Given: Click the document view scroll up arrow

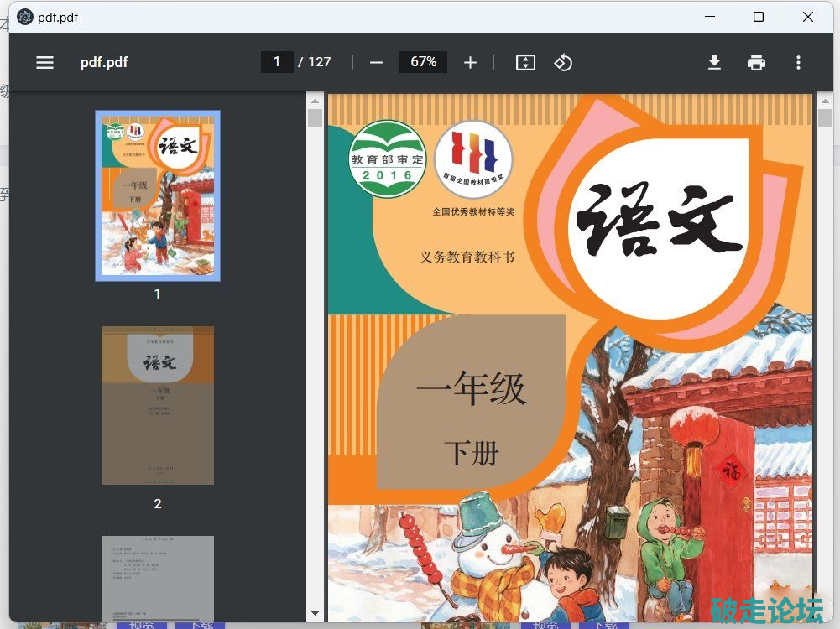Looking at the screenshot, I should (x=824, y=100).
